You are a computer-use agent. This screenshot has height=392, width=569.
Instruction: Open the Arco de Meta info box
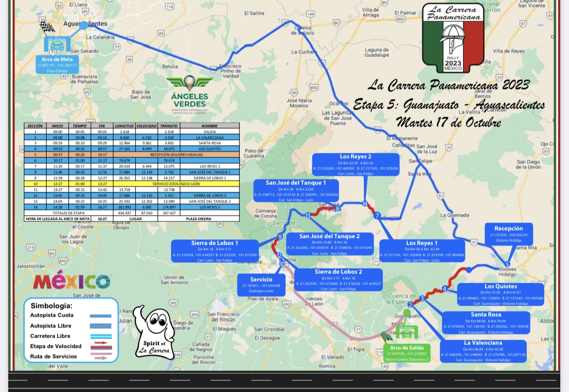57,65
